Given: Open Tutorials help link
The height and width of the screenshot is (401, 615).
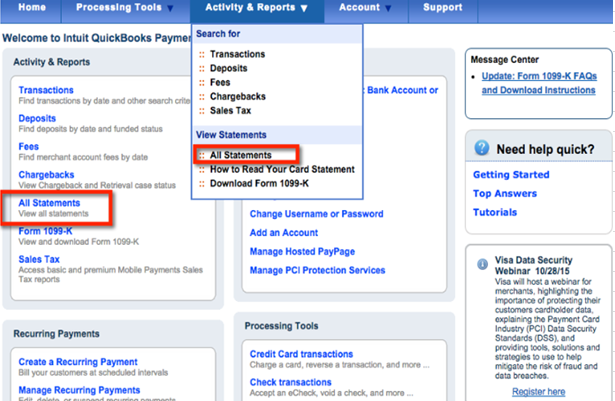Looking at the screenshot, I should point(495,213).
